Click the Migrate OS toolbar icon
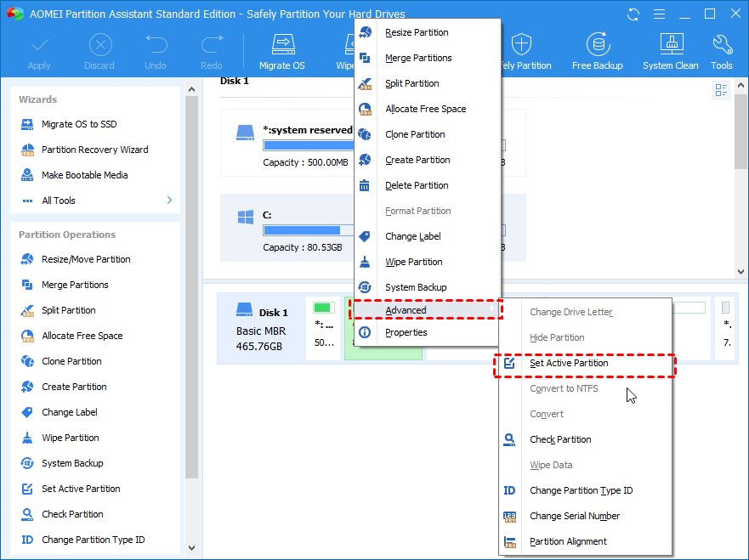 click(x=282, y=45)
